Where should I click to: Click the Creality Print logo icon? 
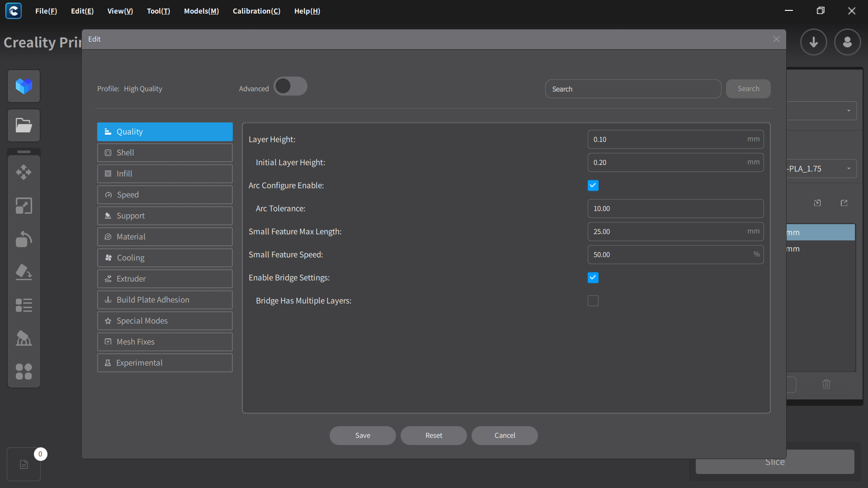pos(14,11)
